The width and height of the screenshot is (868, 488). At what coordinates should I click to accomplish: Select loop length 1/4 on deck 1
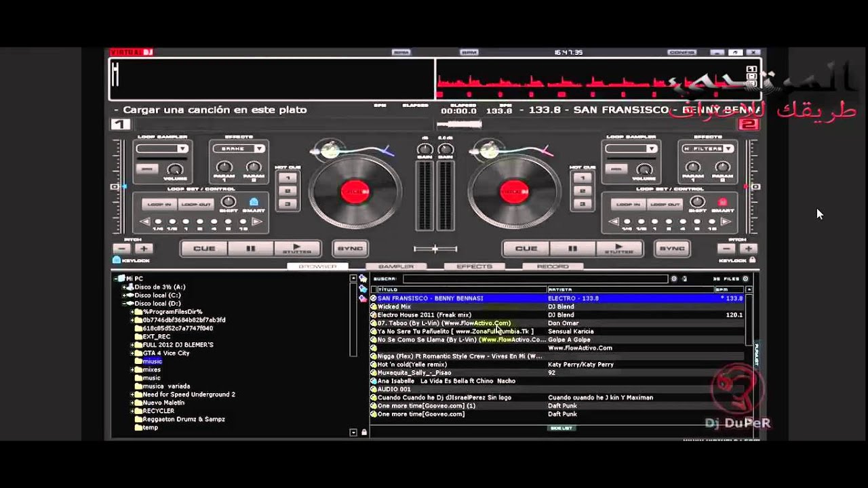(157, 222)
